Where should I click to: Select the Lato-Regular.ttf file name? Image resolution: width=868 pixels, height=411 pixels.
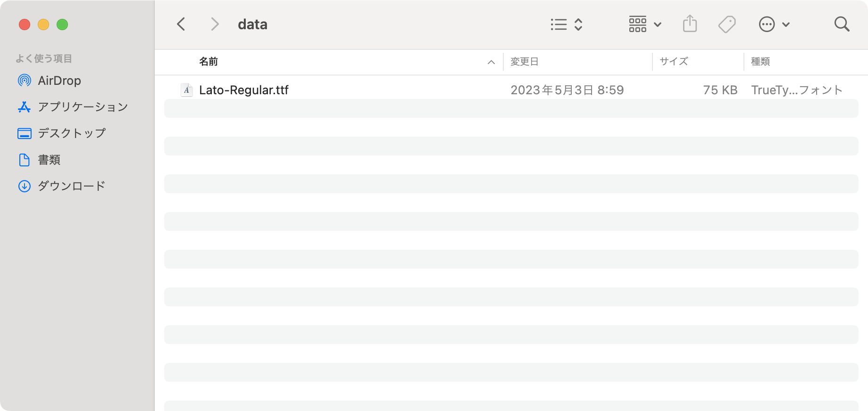tap(244, 90)
